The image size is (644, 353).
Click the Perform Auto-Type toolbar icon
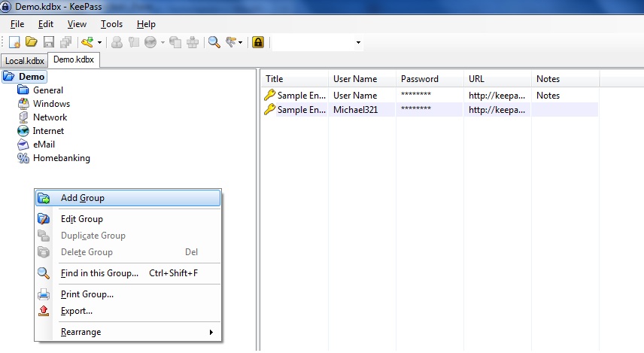pos(193,42)
